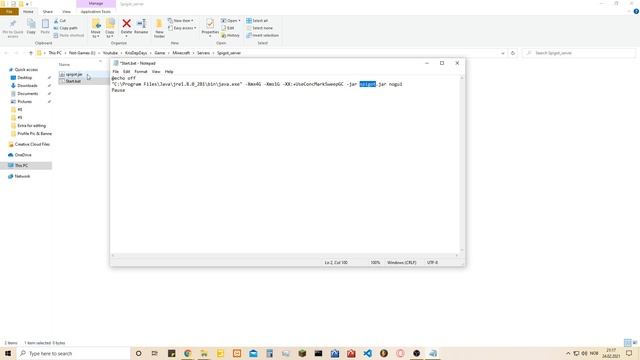
Task: Click the Cortana circle on taskbar
Action: pos(138,353)
